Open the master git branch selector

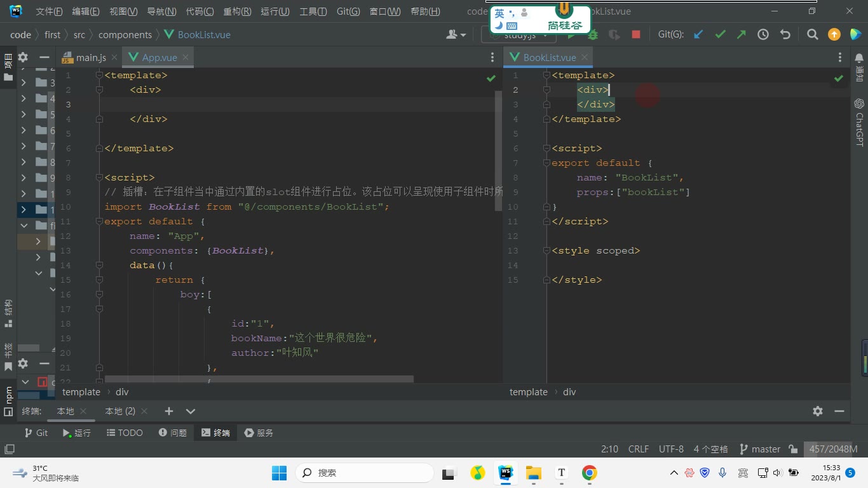coord(760,449)
